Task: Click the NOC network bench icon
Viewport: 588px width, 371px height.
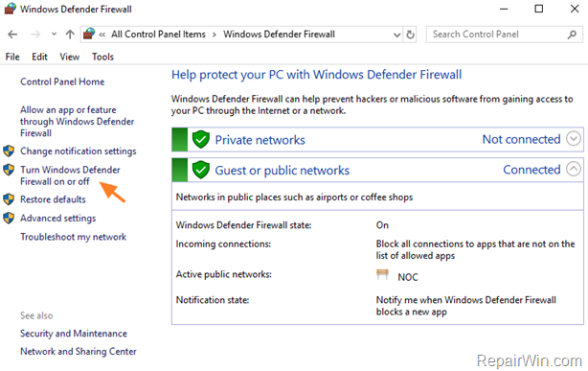Action: (382, 274)
